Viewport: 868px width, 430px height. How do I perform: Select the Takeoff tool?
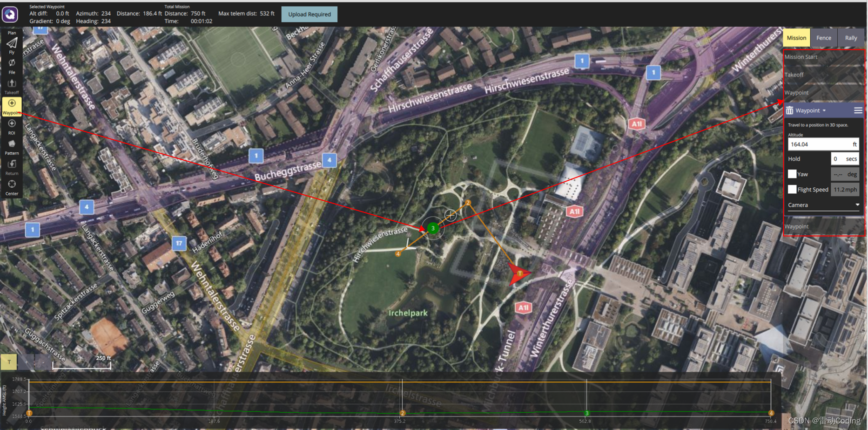tap(12, 87)
